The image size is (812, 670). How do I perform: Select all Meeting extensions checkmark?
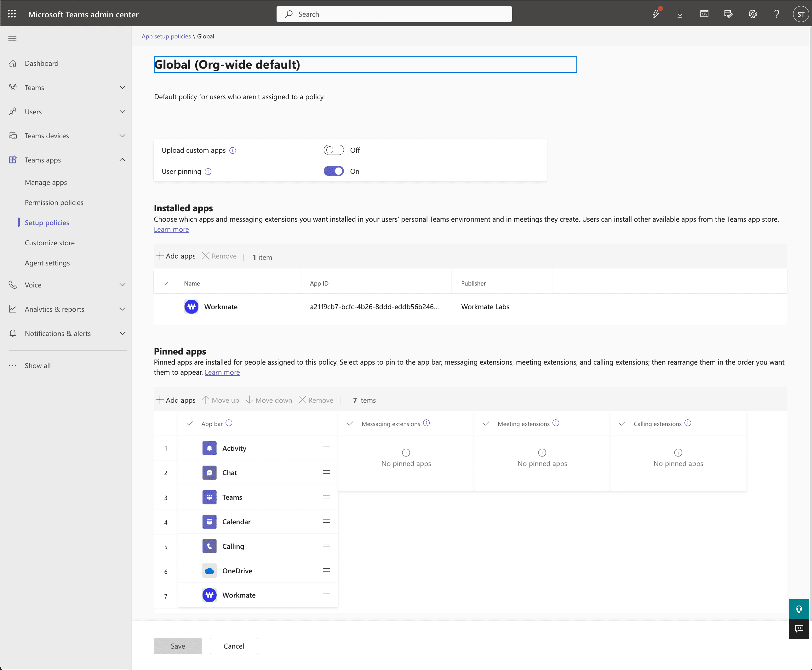(486, 424)
